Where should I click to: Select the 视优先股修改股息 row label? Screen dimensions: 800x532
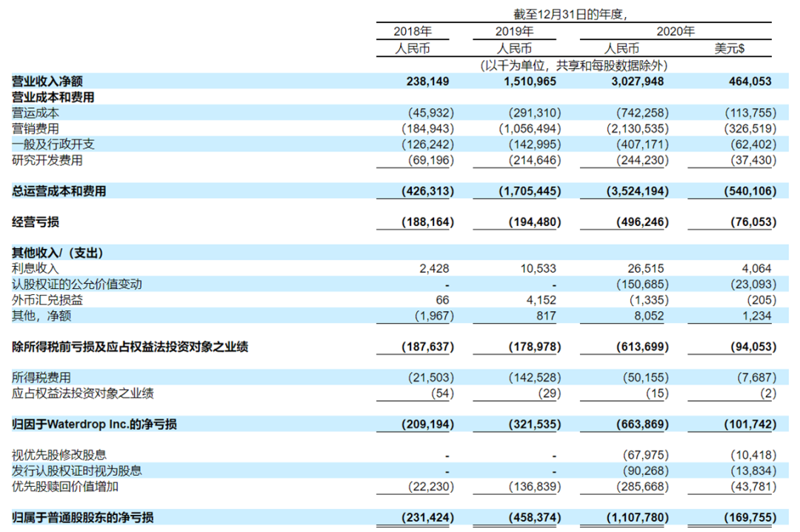pos(59,455)
